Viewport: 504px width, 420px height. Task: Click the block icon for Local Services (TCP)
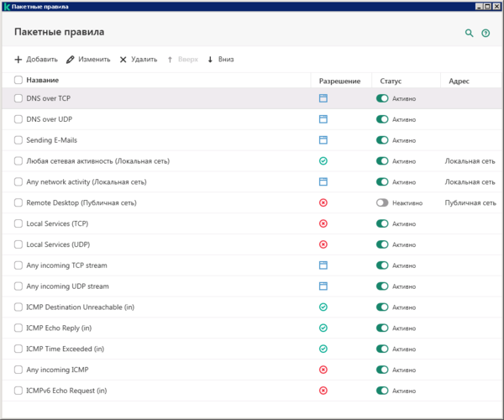pos(323,223)
